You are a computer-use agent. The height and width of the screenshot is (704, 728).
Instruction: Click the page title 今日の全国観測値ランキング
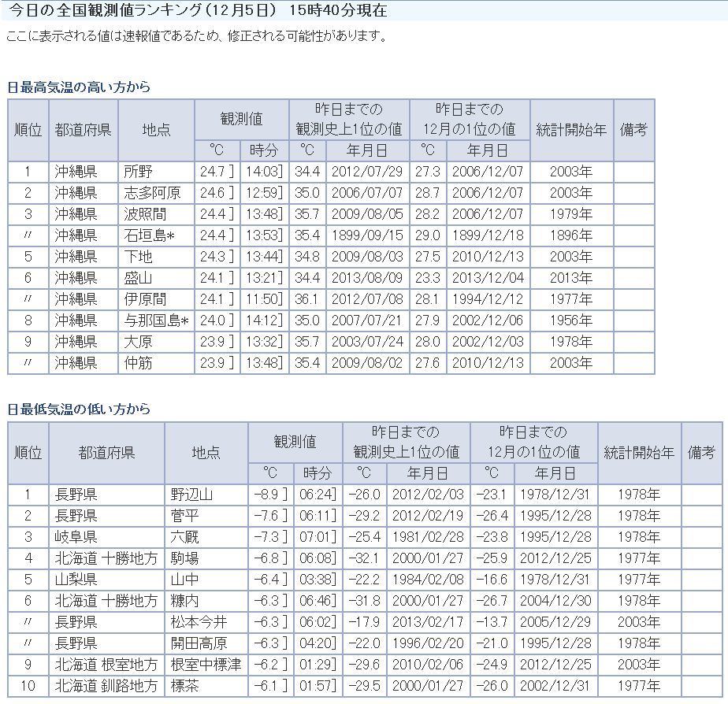coord(106,10)
